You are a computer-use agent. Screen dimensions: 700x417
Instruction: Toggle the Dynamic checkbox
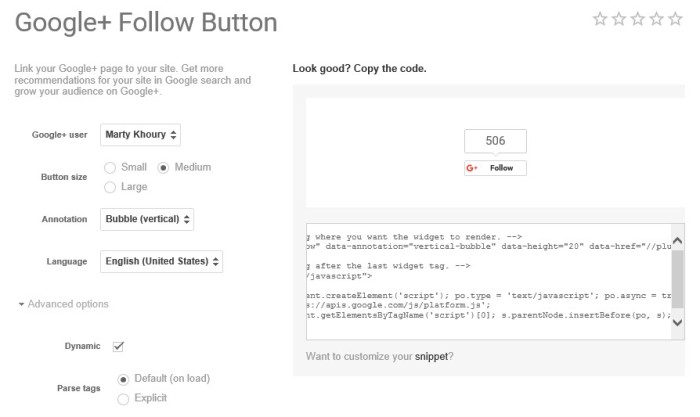(118, 346)
